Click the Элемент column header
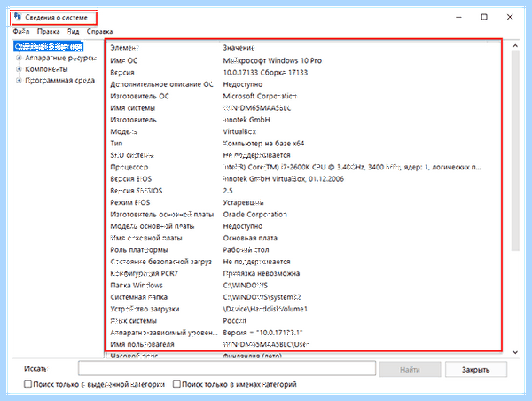This screenshot has width=532, height=401. click(124, 48)
